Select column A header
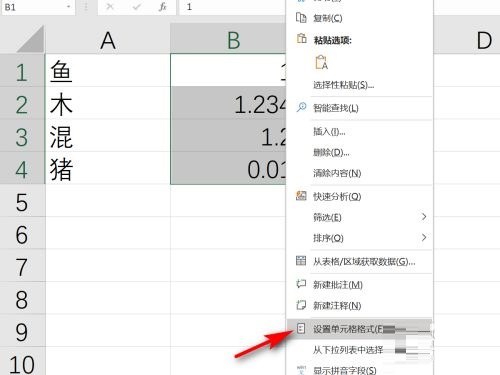The image size is (500, 375). point(108,39)
